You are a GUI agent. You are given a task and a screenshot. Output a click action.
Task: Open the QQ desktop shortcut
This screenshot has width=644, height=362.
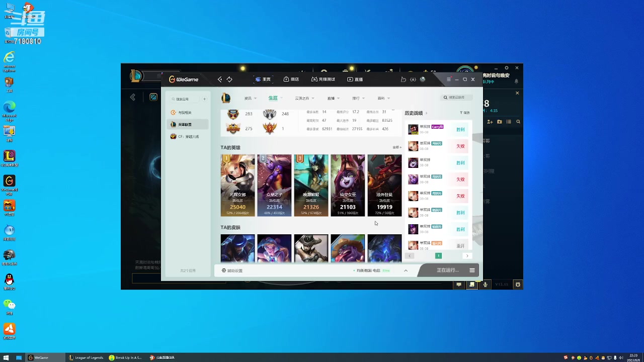click(9, 282)
